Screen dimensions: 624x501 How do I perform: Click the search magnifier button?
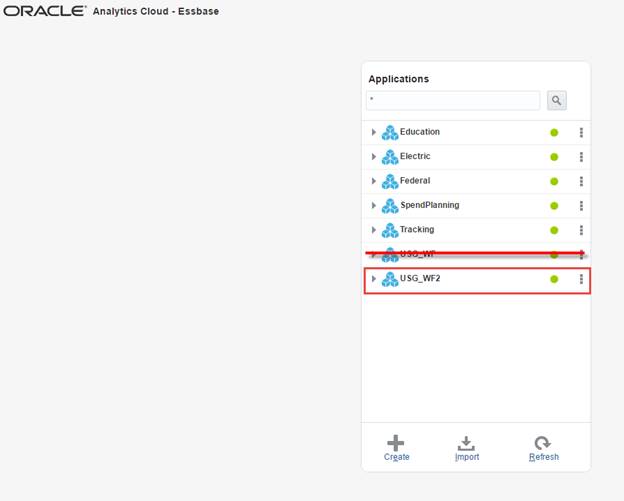(557, 101)
